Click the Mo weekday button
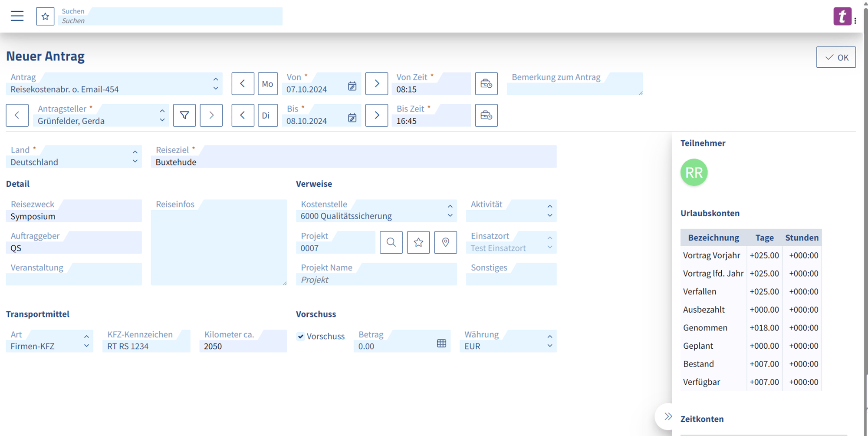The image size is (868, 436). [267, 83]
